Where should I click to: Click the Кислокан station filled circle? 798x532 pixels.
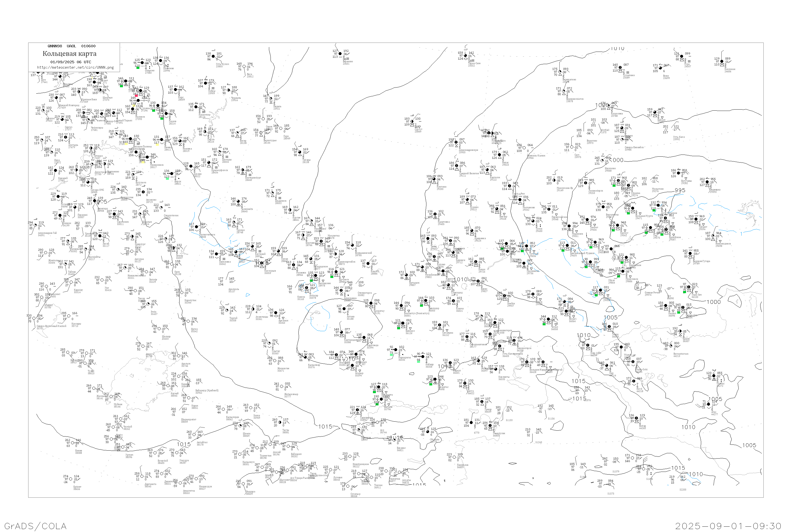pos(722,61)
